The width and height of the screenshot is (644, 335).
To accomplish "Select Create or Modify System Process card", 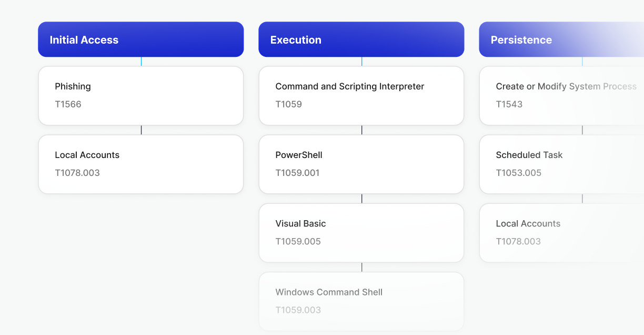I will tap(561, 95).
